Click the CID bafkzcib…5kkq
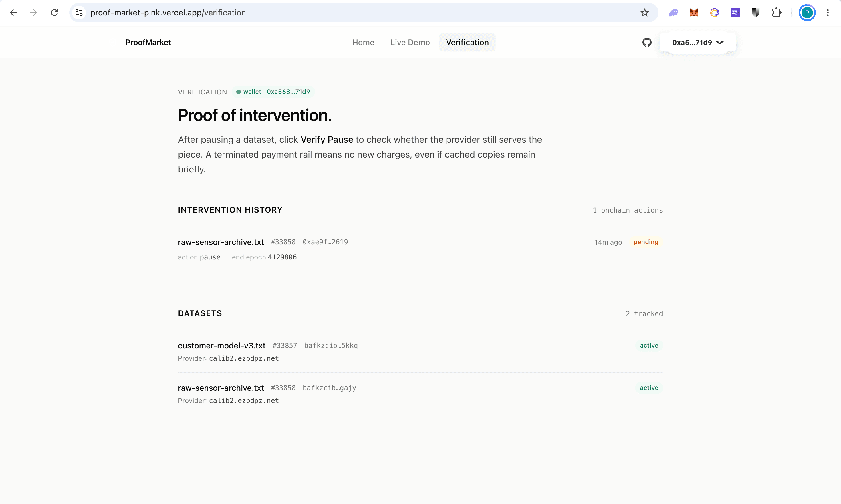Screen dimensions: 841x504 331,346
